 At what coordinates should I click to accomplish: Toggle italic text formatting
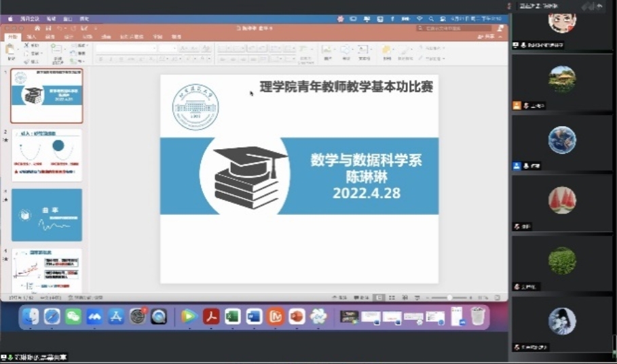(109, 60)
